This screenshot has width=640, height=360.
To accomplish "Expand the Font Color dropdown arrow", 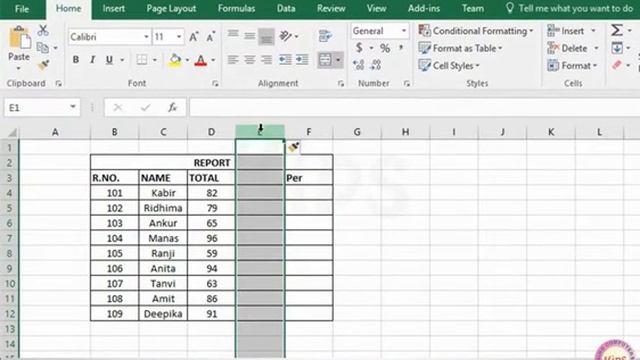I will coord(213,60).
